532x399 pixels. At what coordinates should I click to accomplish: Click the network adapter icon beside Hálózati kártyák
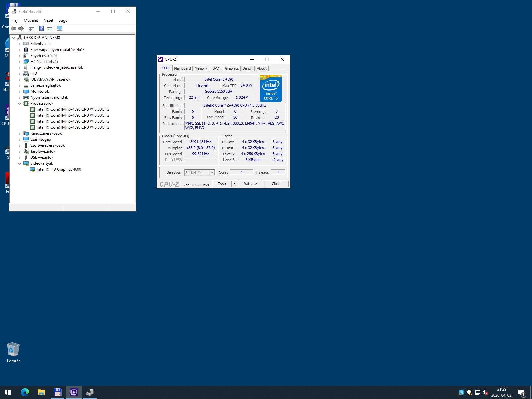click(x=26, y=62)
